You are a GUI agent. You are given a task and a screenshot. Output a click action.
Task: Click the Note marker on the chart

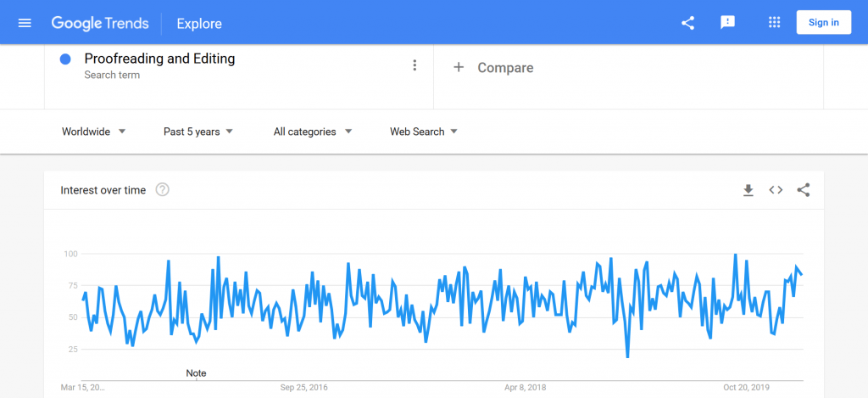(x=196, y=373)
